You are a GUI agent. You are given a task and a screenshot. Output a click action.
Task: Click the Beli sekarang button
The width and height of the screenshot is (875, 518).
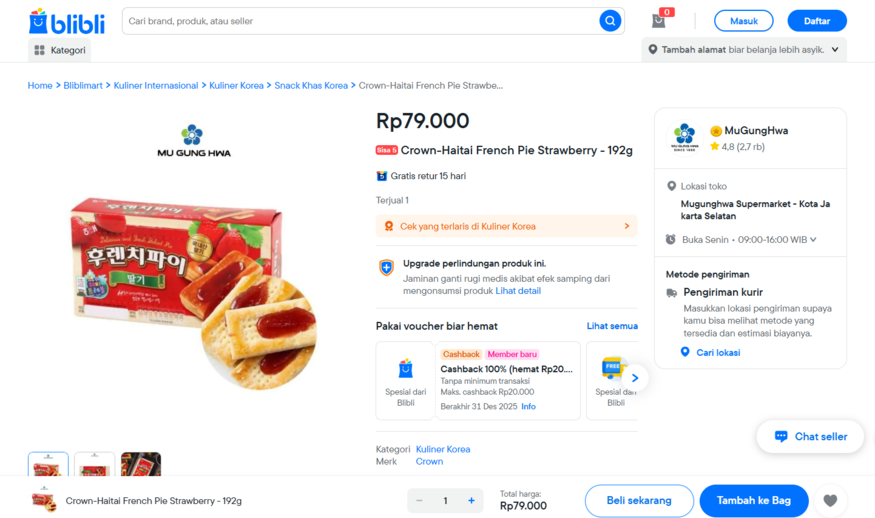pos(639,501)
